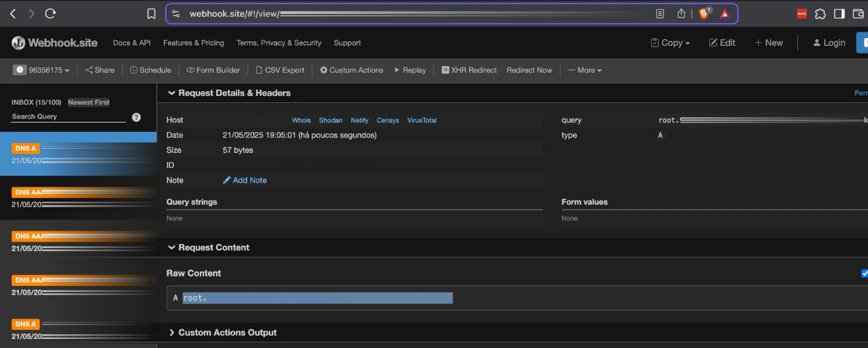The width and height of the screenshot is (868, 348).
Task: Toggle the Newest First sort order
Action: [89, 102]
